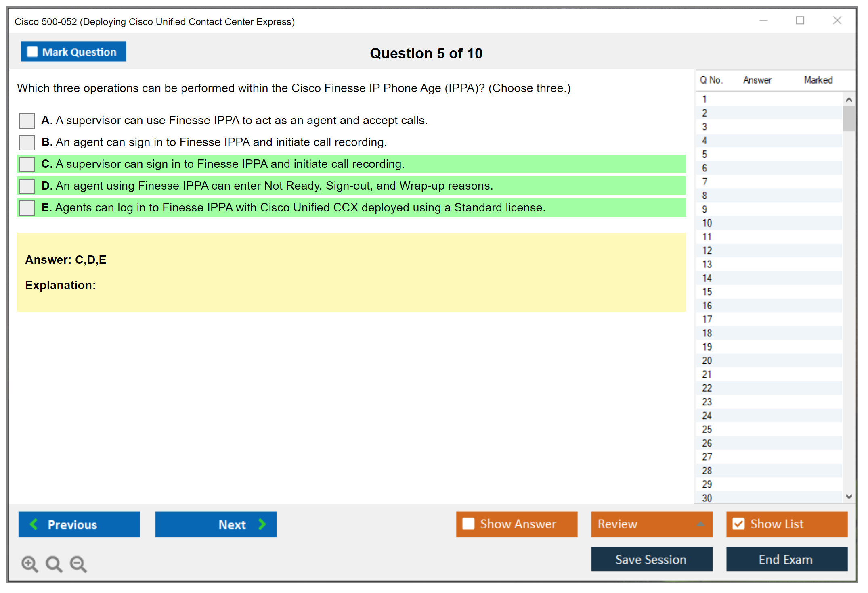Click the reset zoom magnifier icon
Image resolution: width=868 pixels, height=593 pixels.
point(54,564)
